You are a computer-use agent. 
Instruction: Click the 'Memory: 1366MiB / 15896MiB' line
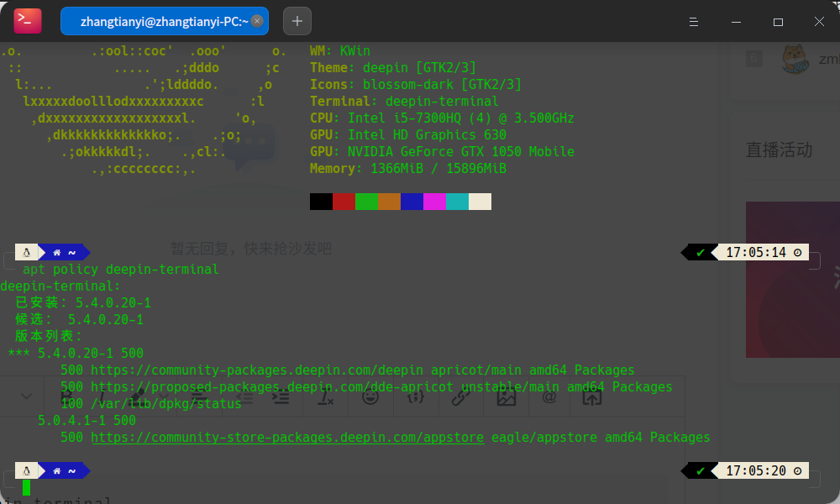point(407,168)
